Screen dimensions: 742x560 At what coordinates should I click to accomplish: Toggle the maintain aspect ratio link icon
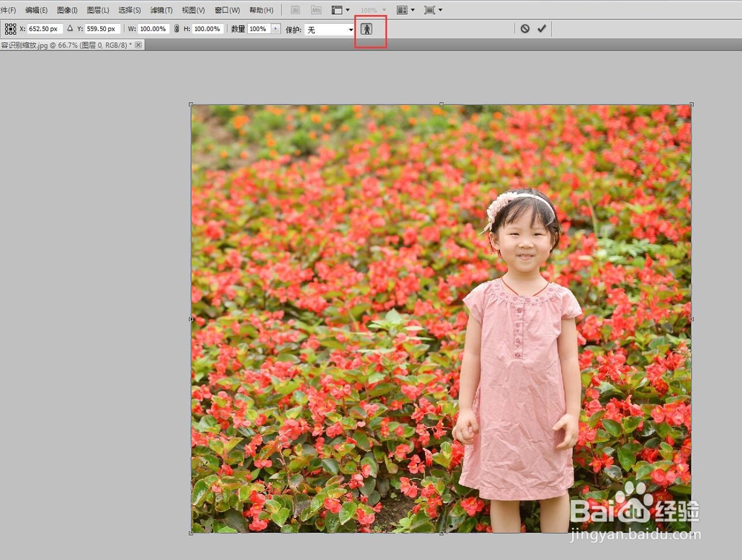(x=177, y=29)
